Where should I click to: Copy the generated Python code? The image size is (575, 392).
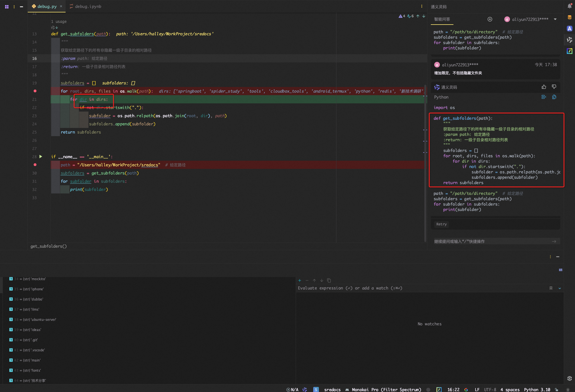click(554, 97)
